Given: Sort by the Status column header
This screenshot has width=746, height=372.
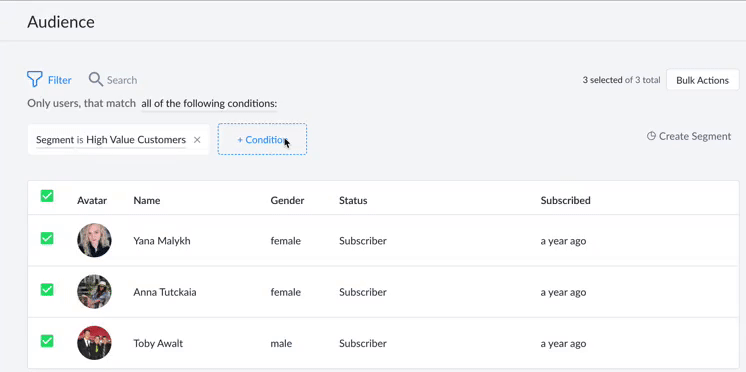Looking at the screenshot, I should [x=353, y=200].
